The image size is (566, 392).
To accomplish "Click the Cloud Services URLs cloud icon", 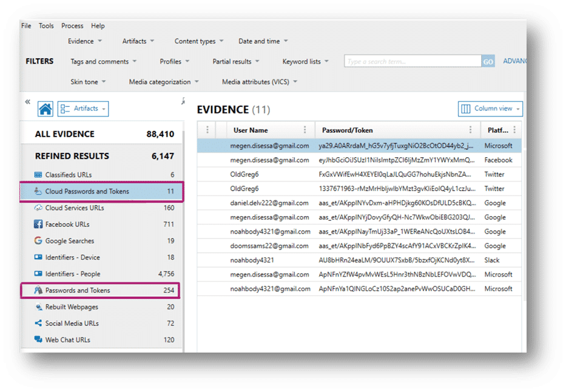I will (38, 208).
